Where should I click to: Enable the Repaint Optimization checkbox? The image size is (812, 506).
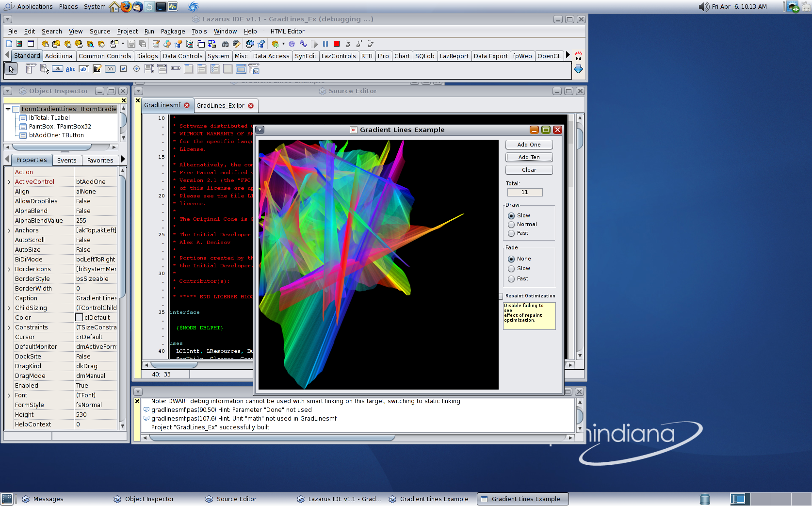pos(501,296)
